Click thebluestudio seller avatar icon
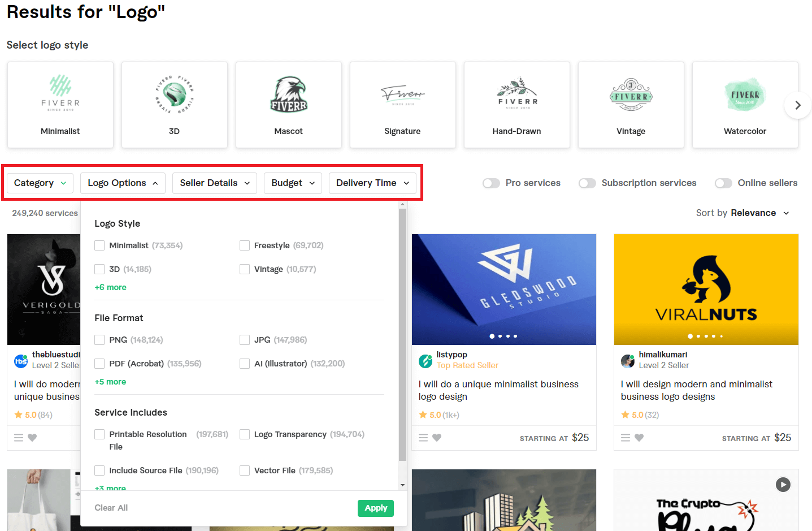 [21, 361]
